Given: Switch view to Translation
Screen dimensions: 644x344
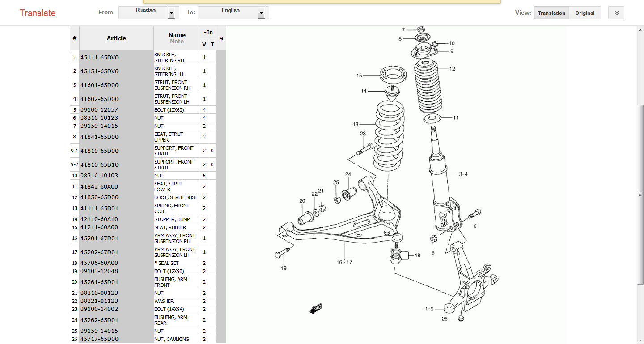Looking at the screenshot, I should click(x=551, y=13).
